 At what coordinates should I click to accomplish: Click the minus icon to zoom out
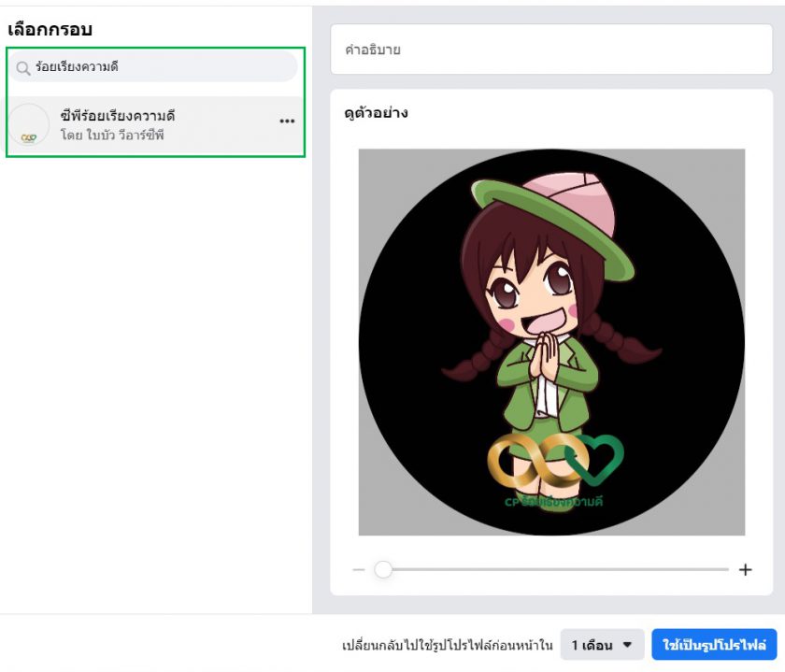click(359, 569)
